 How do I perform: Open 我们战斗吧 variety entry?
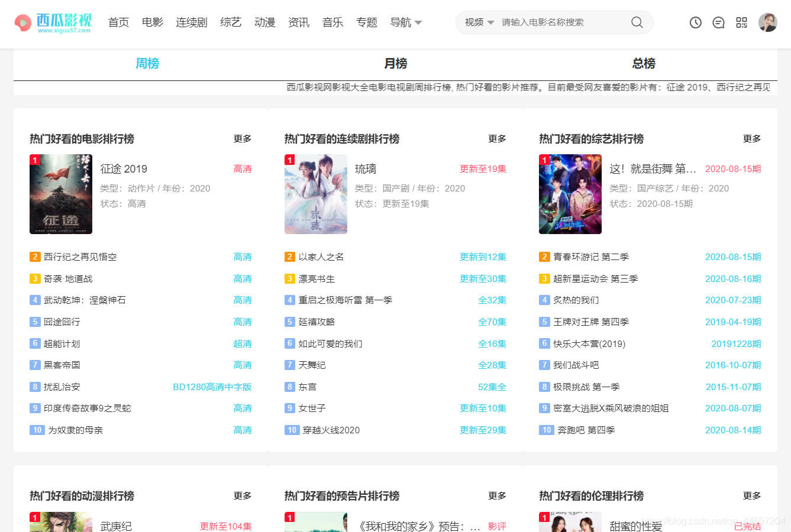(x=576, y=365)
